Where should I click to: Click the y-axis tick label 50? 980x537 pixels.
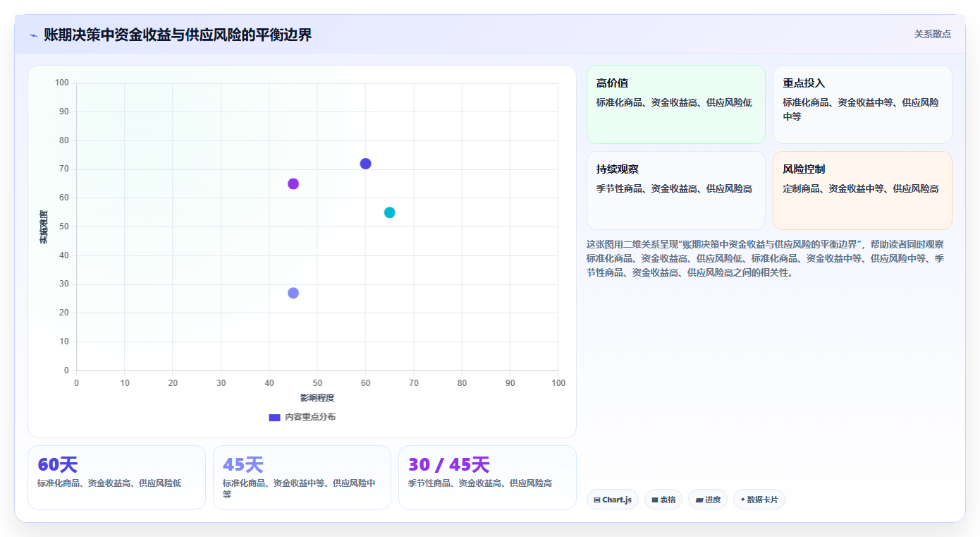tap(64, 227)
